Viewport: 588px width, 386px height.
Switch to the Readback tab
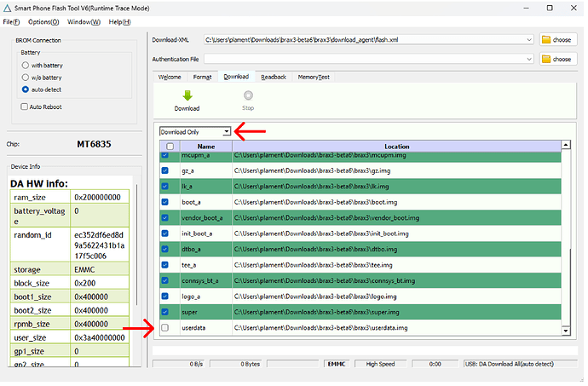(274, 78)
